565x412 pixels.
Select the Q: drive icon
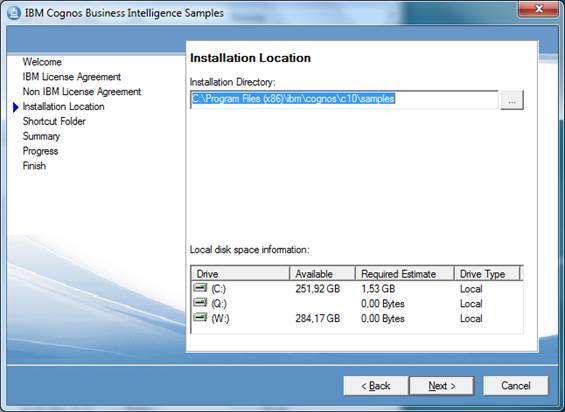click(200, 302)
